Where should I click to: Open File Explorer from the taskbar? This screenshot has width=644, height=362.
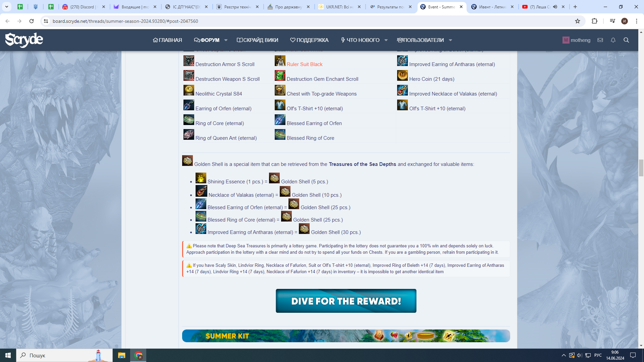pyautogui.click(x=121, y=355)
